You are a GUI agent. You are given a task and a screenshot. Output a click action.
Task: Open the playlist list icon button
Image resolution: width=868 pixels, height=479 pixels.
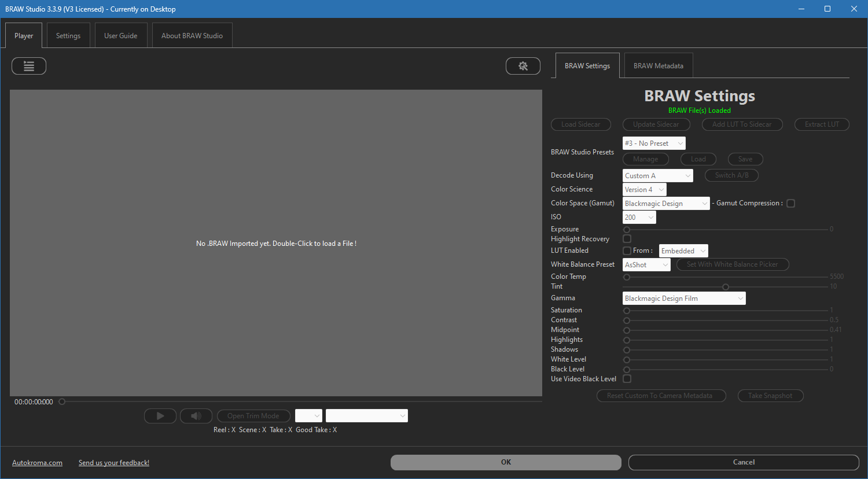(x=29, y=66)
